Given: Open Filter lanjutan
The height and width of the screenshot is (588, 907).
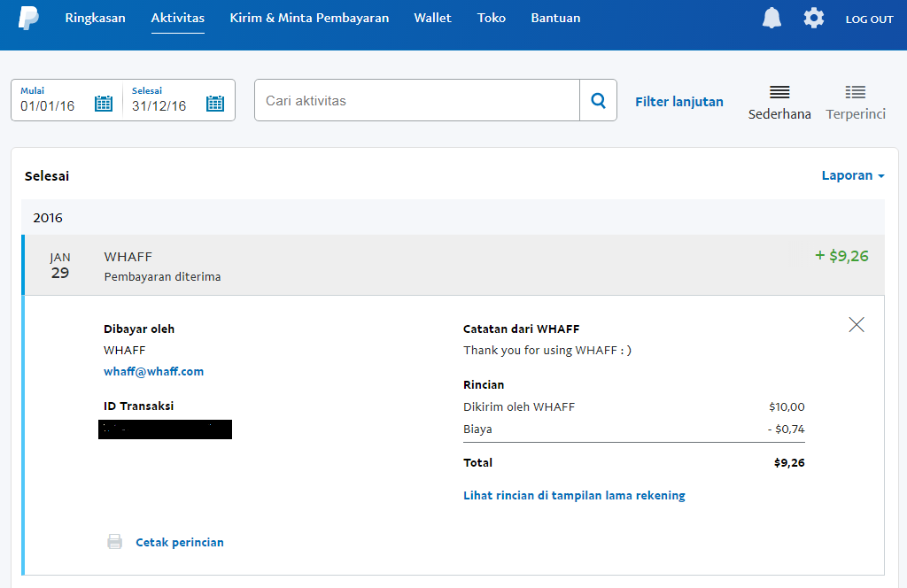Looking at the screenshot, I should [x=679, y=102].
